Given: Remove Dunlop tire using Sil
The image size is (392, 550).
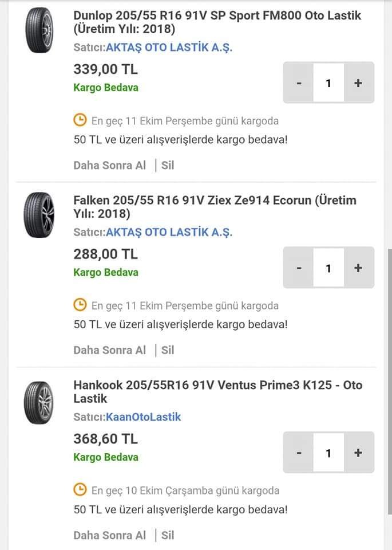Looking at the screenshot, I should 168,166.
